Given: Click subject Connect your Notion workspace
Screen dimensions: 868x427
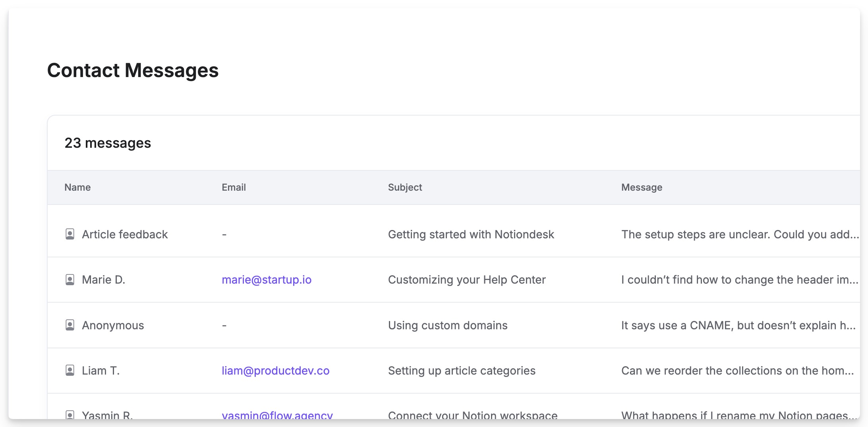Looking at the screenshot, I should 473,415.
